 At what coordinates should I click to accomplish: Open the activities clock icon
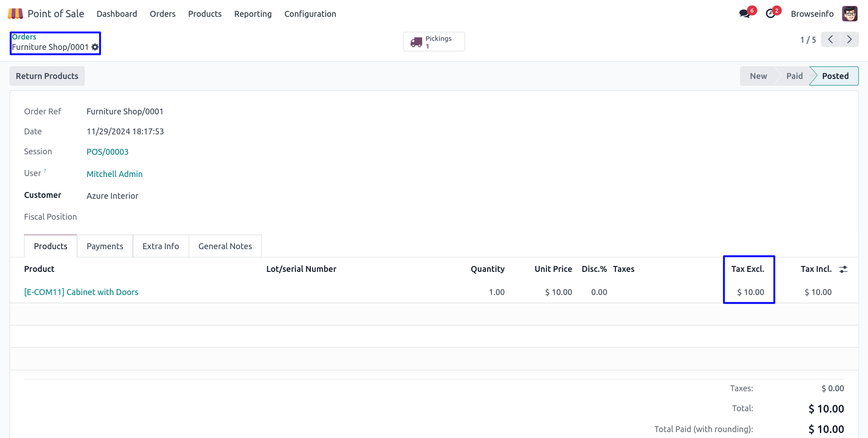click(770, 14)
